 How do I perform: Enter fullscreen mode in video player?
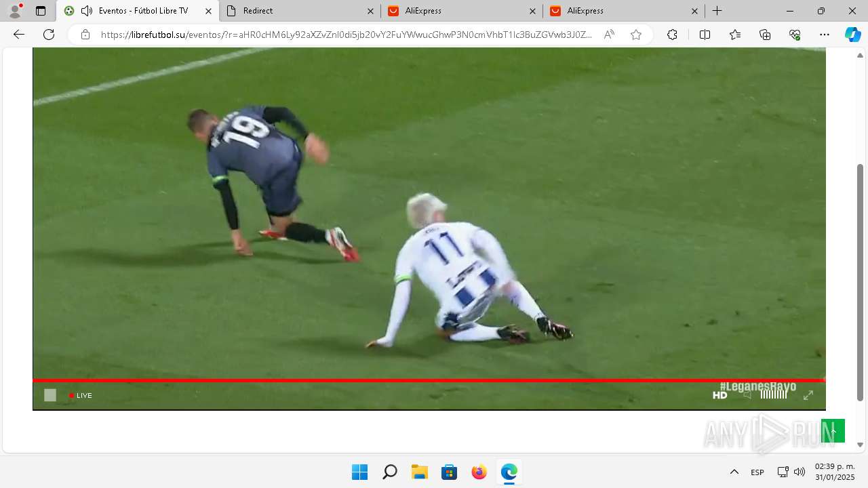coord(808,395)
